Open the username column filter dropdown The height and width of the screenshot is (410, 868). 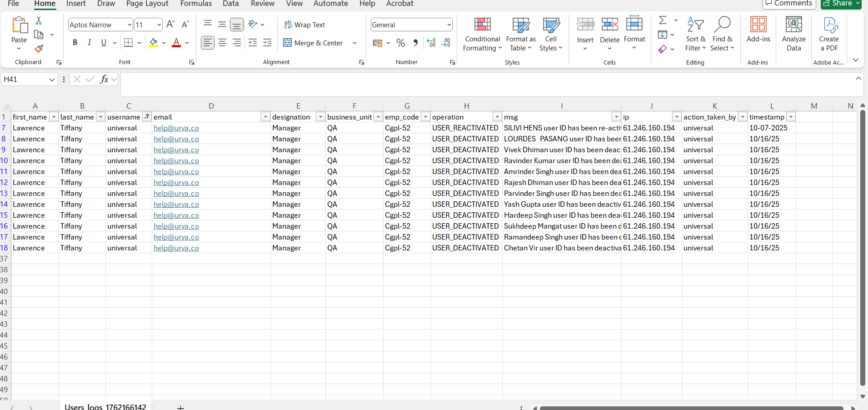click(147, 117)
